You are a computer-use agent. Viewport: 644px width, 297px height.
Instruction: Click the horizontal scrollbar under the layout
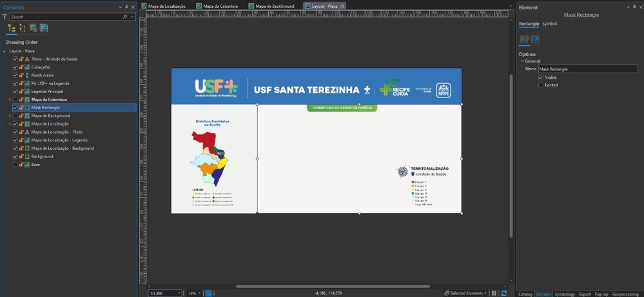coord(333,286)
